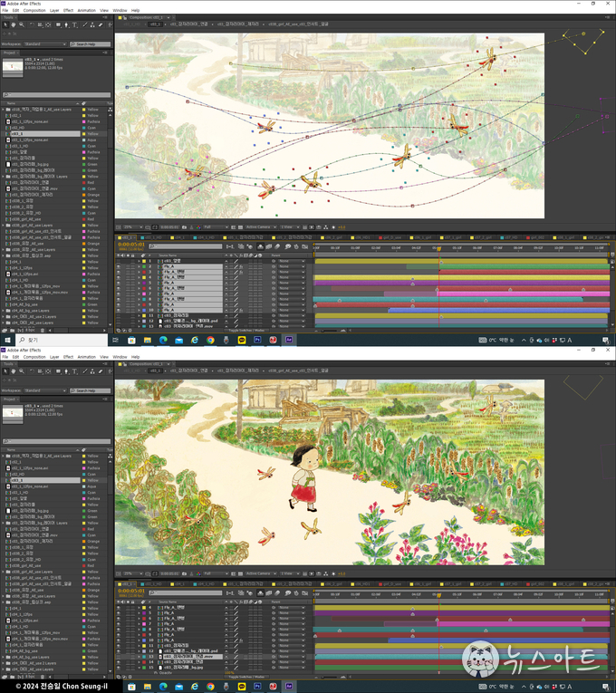Viewport: 616px width, 693px height.
Task: Click current time 0:00:05:01 in upper timeline
Action: [131, 244]
